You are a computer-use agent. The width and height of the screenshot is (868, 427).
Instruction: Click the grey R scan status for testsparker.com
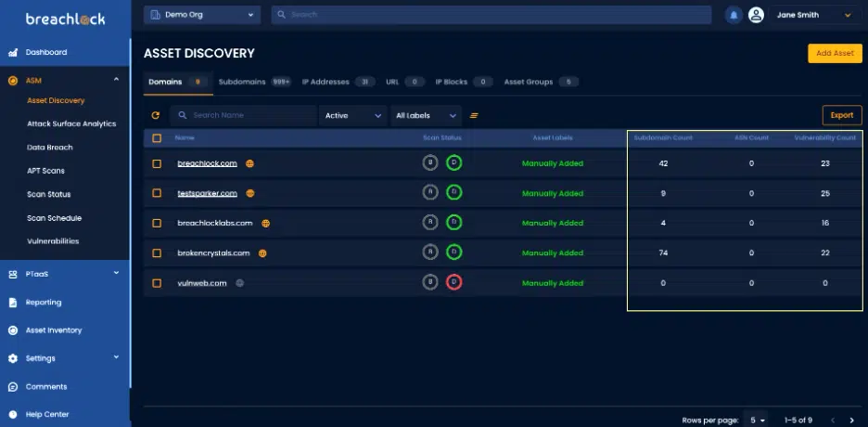pos(430,193)
